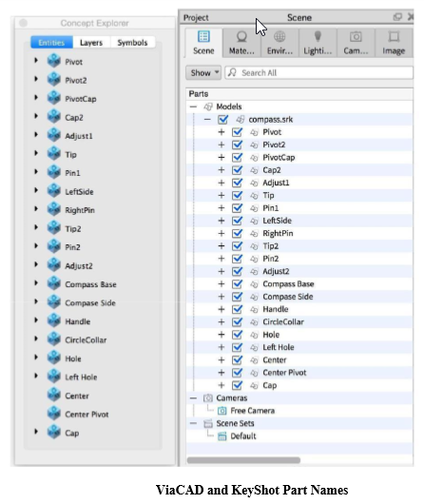This screenshot has height=504, width=424.
Task: Toggle visibility checkbox for Handle part
Action: point(237,309)
